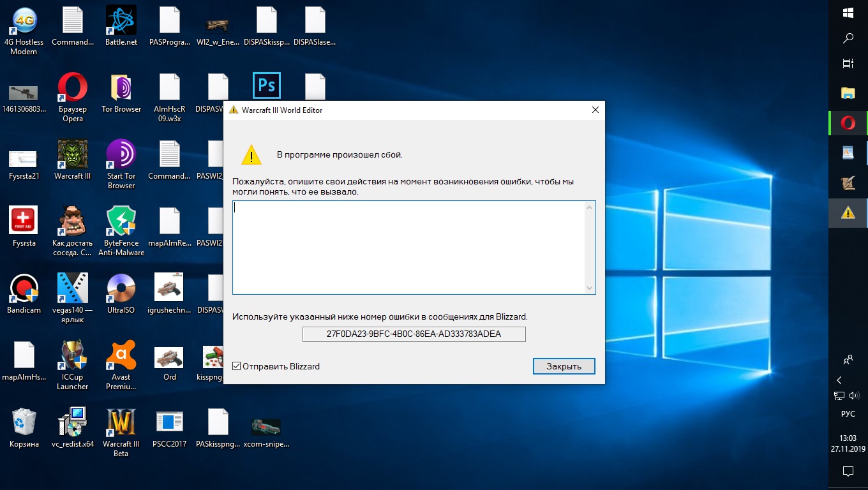Select the ByteFence Anti-Malware shortcut

[121, 232]
